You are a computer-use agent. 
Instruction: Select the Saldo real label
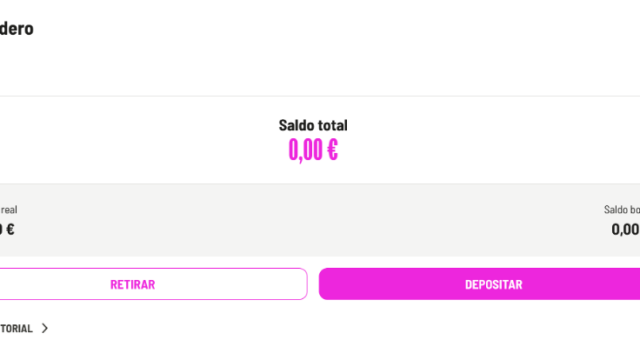pyautogui.click(x=9, y=210)
